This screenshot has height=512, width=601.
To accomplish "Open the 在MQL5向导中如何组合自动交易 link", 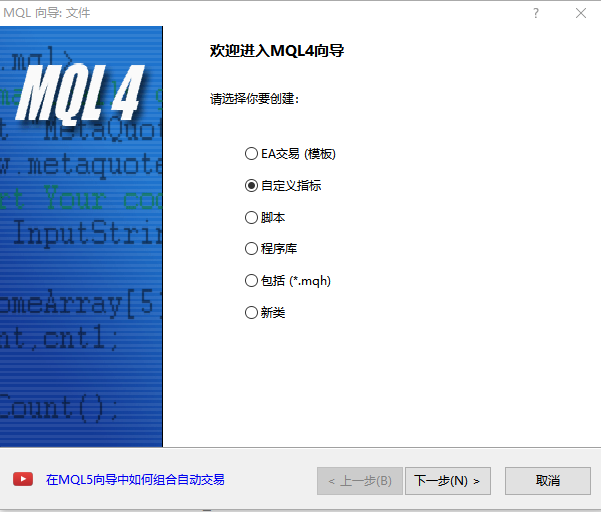I will (x=135, y=479).
